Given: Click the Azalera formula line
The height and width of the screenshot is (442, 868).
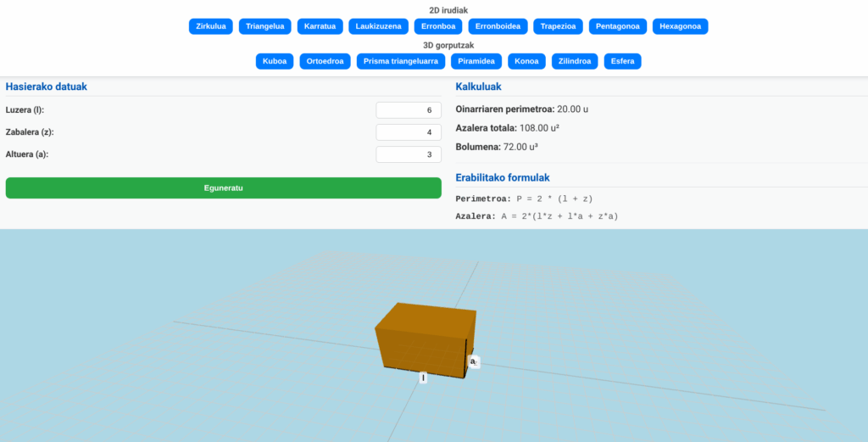Looking at the screenshot, I should 537,216.
